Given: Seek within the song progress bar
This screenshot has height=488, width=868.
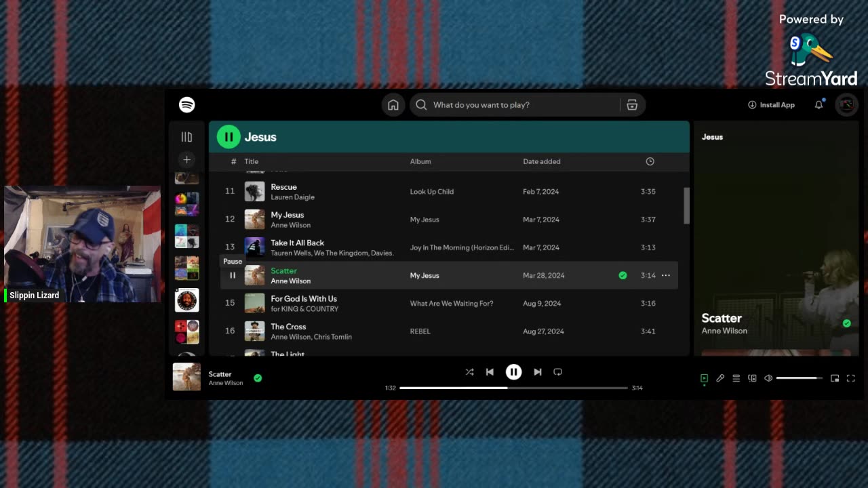Looking at the screenshot, I should pos(513,388).
